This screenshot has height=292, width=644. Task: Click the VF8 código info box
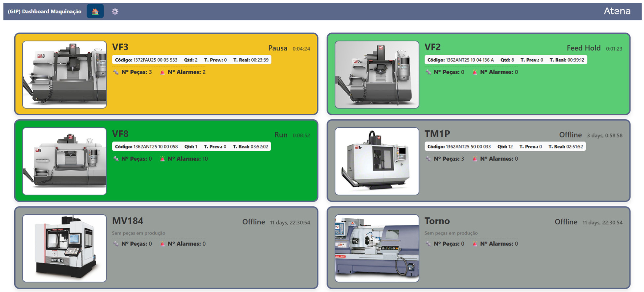[x=191, y=147]
